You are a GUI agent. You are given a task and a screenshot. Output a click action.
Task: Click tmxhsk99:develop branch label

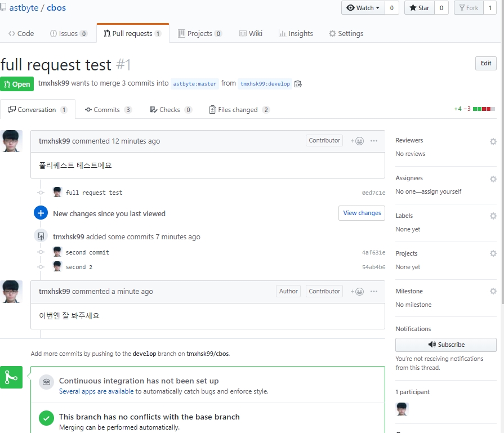pos(265,83)
